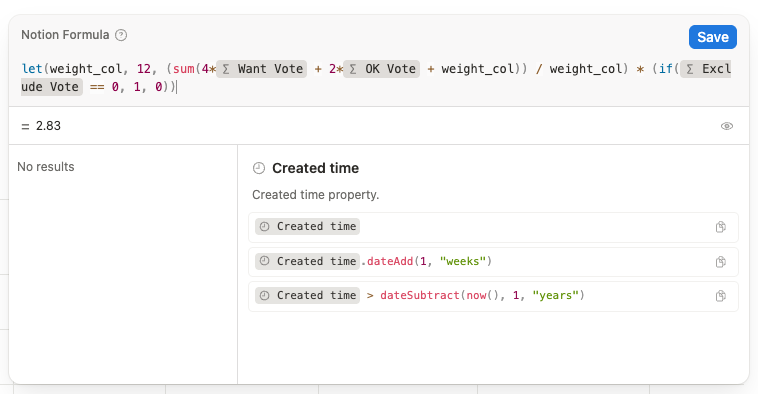758x394 pixels.
Task: Click the 'sum' function in the formula
Action: click(x=184, y=69)
